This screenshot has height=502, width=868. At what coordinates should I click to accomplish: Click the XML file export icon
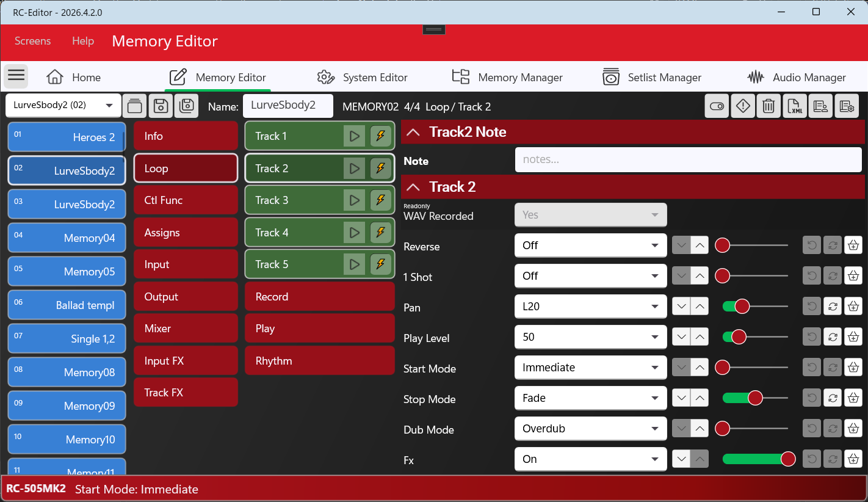coord(795,106)
